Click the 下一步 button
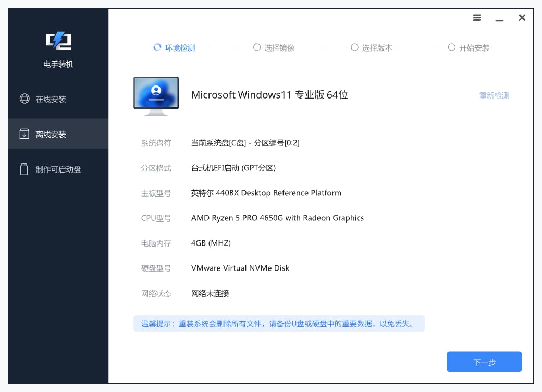Screen dimensions: 542x392 click(x=484, y=362)
